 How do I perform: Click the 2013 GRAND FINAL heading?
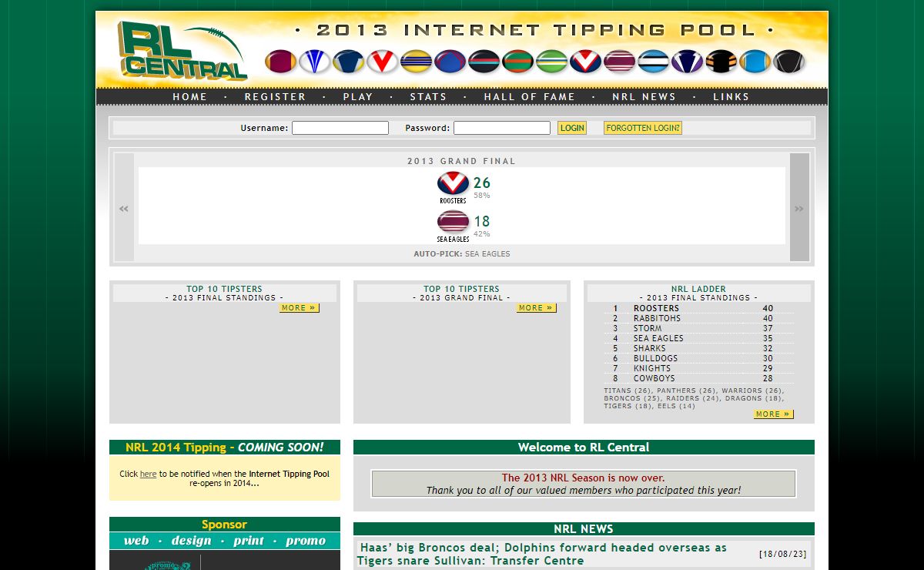(x=462, y=161)
